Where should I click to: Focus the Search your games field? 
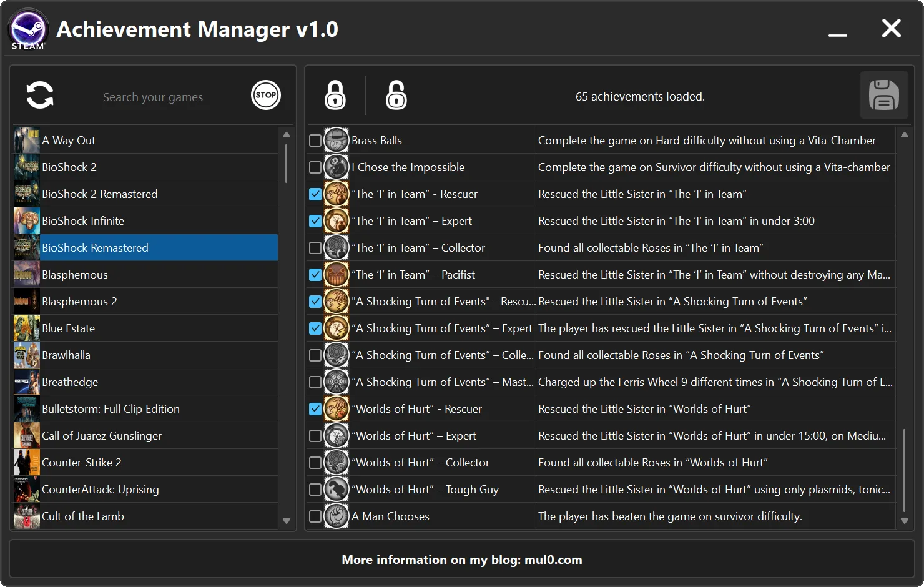click(153, 97)
